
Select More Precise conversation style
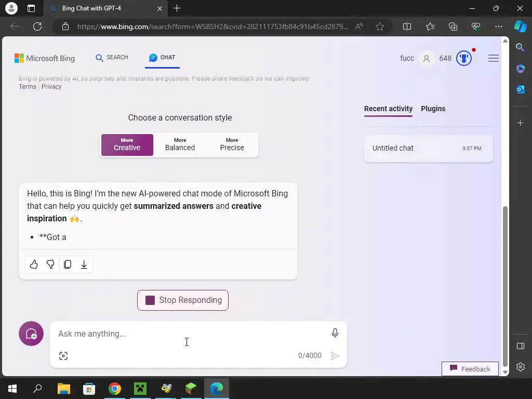232,145
